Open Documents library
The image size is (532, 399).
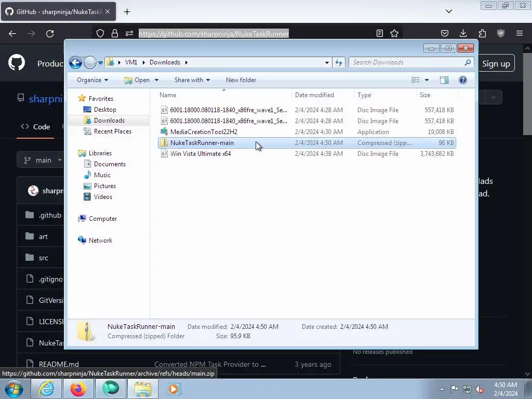pos(110,164)
